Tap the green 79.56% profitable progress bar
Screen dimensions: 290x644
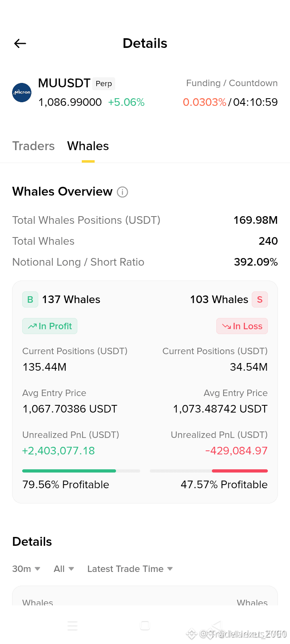click(81, 471)
